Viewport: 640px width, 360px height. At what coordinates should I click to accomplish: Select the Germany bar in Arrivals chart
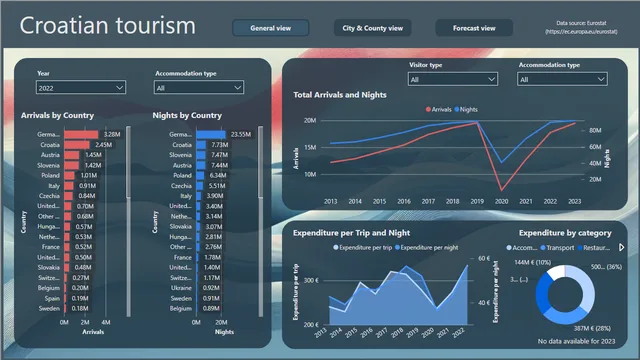click(81, 134)
